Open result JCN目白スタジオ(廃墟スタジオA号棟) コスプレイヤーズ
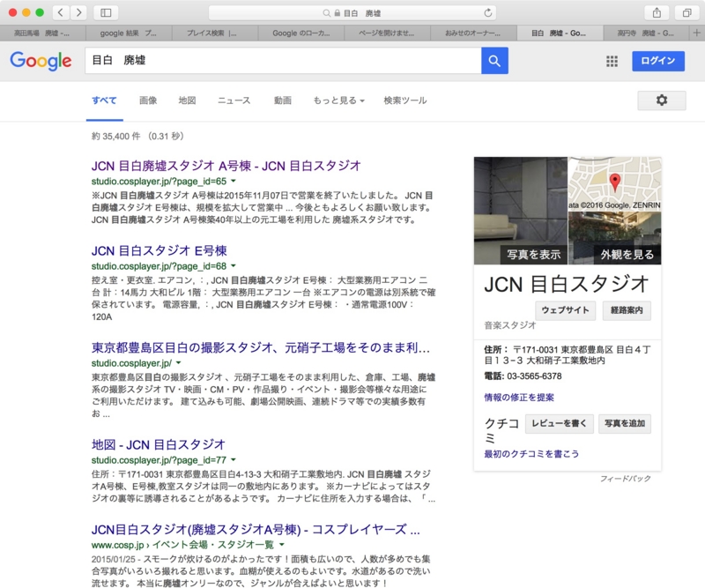The image size is (705, 588). point(256,530)
